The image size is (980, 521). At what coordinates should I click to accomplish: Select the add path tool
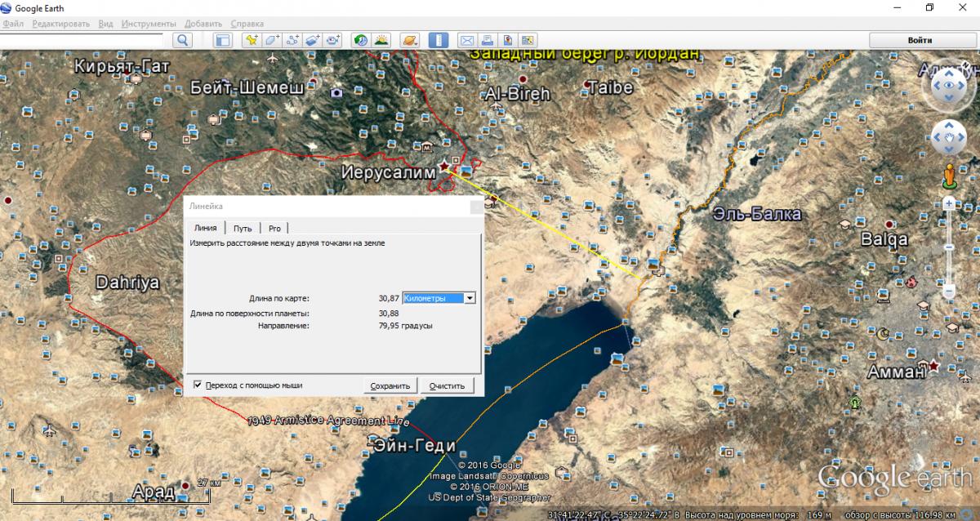pos(292,40)
